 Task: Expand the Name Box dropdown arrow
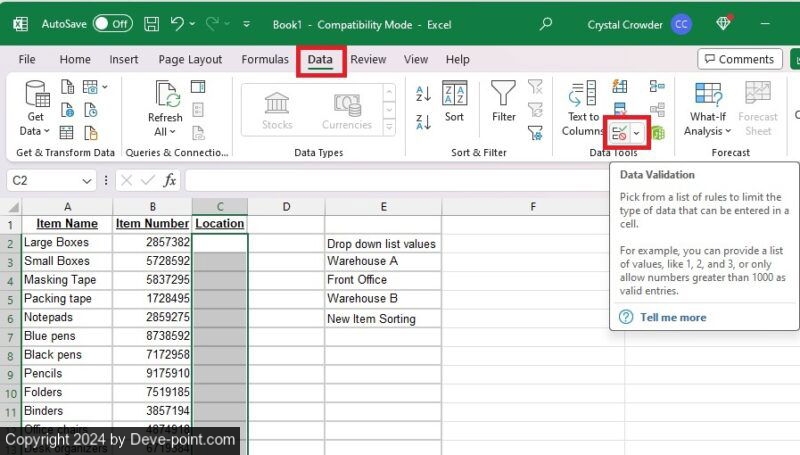pyautogui.click(x=87, y=181)
